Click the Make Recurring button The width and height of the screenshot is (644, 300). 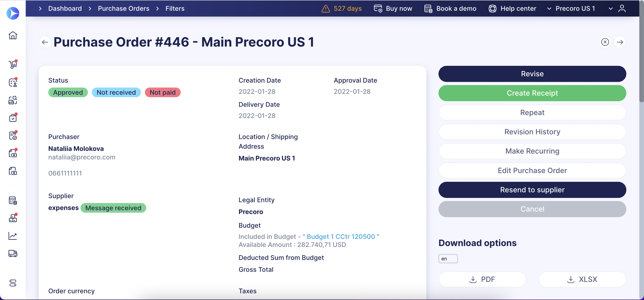(532, 151)
